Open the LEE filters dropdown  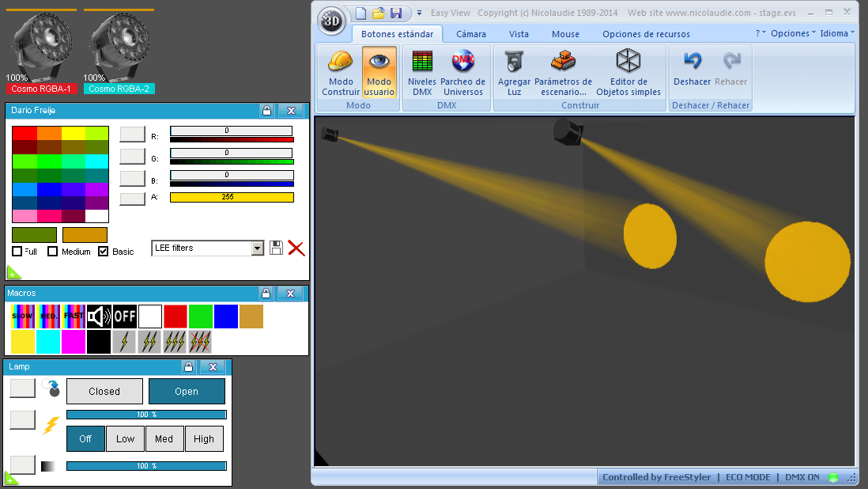tap(257, 248)
